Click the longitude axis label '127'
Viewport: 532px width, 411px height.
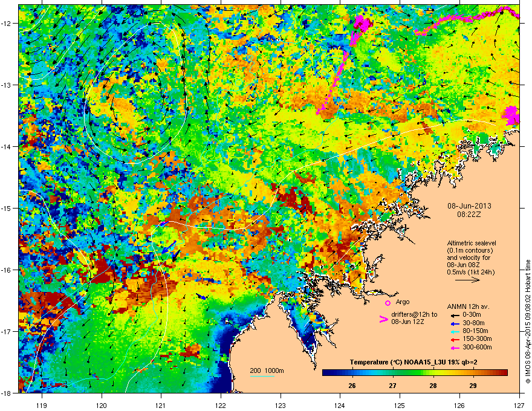coord(519,405)
